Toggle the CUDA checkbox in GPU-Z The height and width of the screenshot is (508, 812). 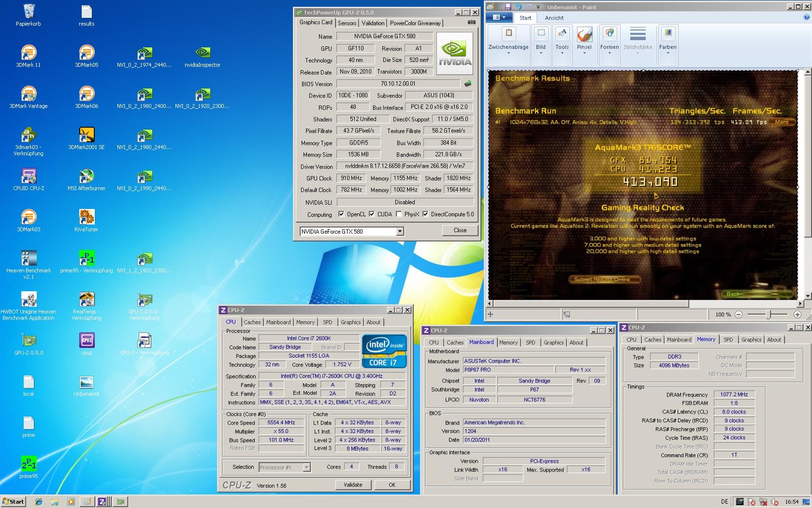tap(371, 214)
